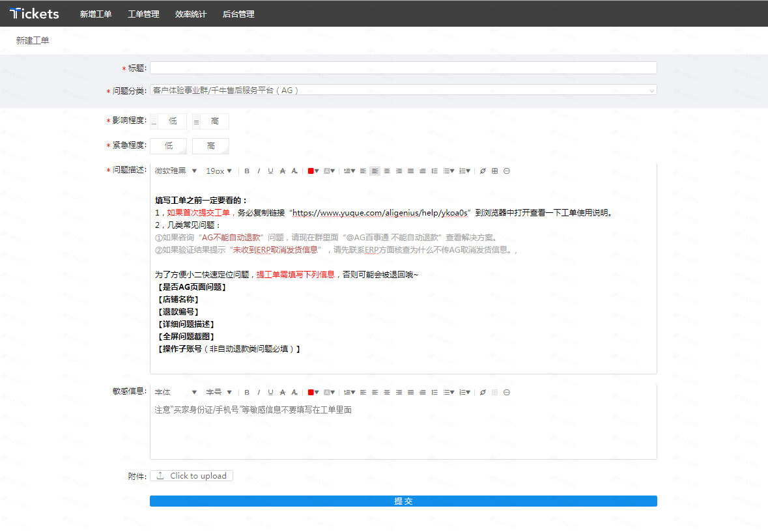Open the 后台管理 menu
This screenshot has width=768, height=532.
238,14
